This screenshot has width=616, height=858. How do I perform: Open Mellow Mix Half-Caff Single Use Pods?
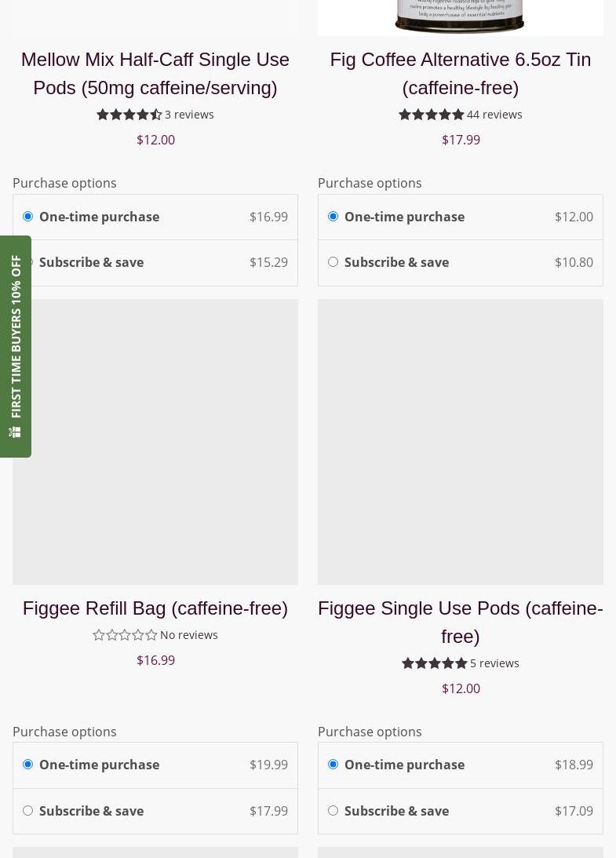coord(155,73)
